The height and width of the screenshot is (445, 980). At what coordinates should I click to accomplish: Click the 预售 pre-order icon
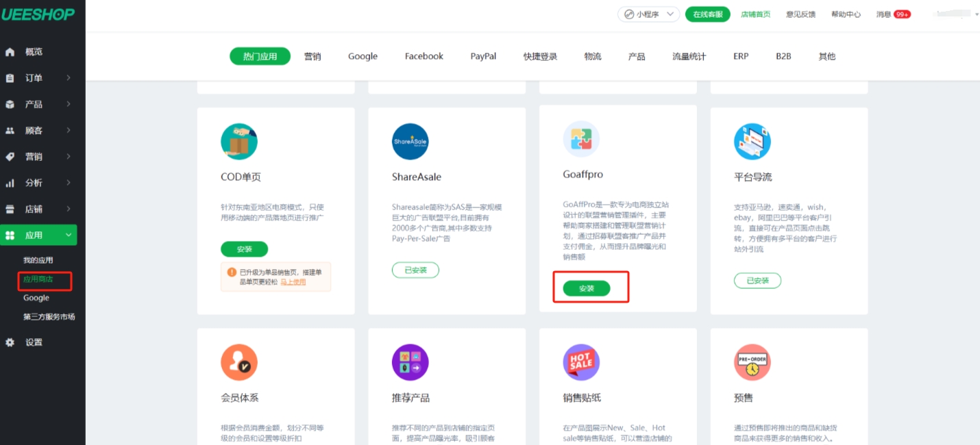coord(752,362)
